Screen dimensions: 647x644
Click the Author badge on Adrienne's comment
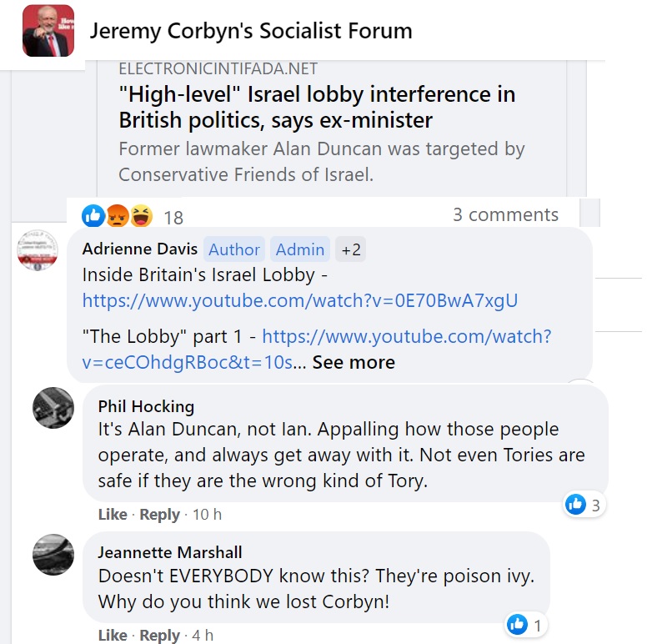(234, 249)
